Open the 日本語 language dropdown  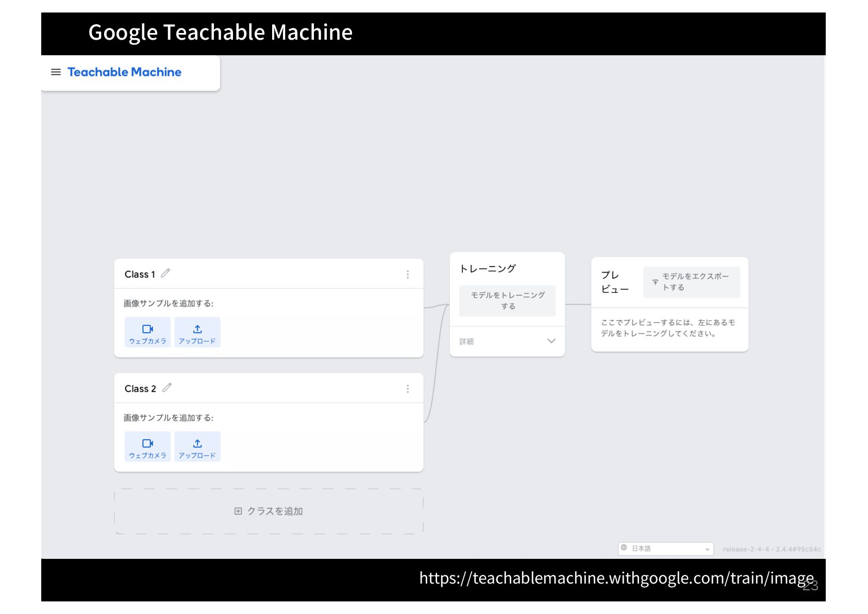tap(665, 549)
